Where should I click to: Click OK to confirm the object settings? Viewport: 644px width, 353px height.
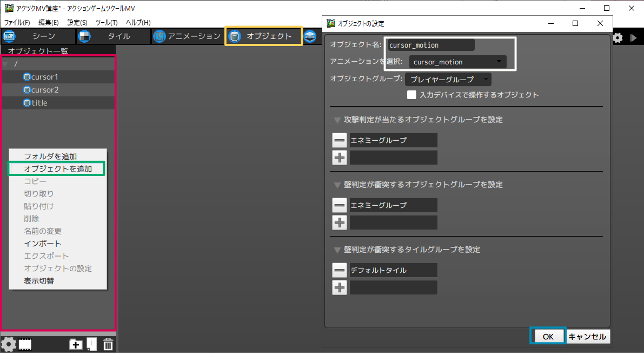coord(548,336)
